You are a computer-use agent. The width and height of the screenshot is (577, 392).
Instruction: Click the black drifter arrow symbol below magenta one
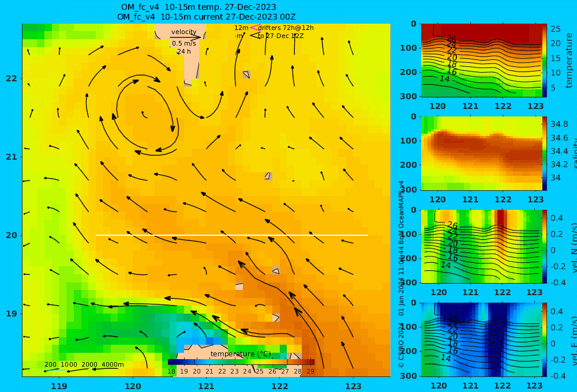[x=254, y=35]
